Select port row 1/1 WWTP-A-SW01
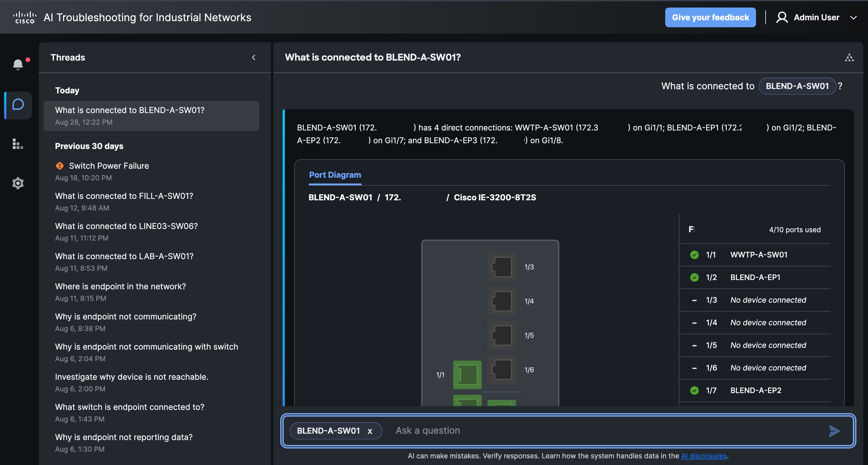868x465 pixels. [x=755, y=255]
